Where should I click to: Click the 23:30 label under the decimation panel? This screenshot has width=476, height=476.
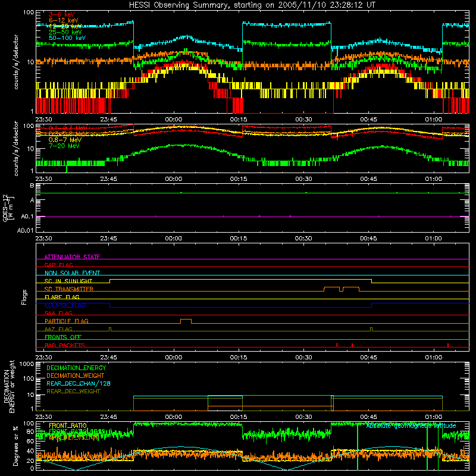click(43, 417)
